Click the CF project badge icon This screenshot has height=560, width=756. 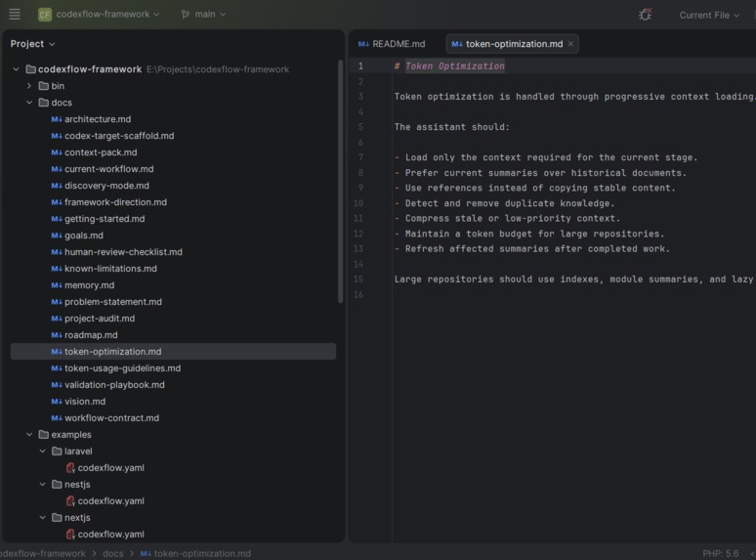(x=45, y=15)
